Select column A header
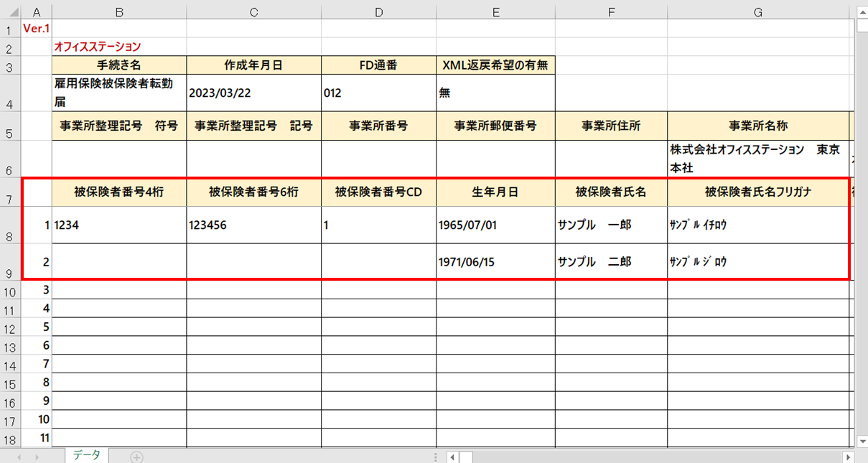 [37, 11]
